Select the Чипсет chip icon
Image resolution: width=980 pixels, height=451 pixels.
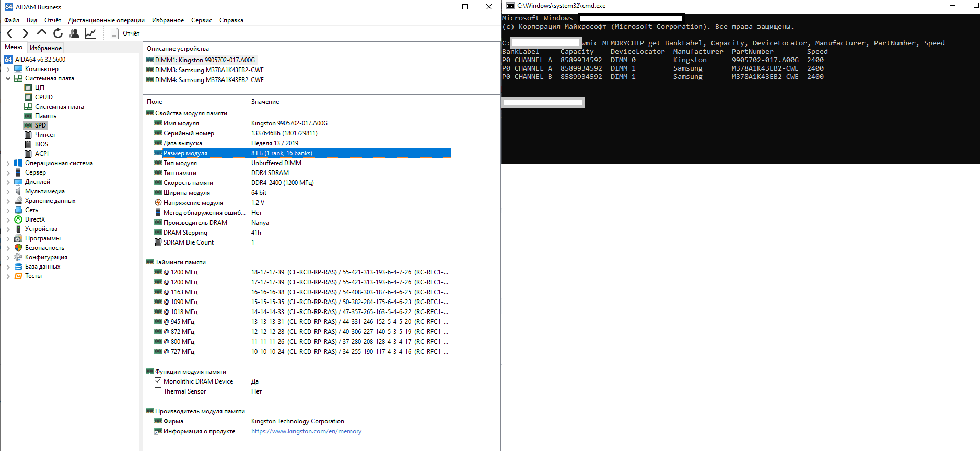click(28, 135)
